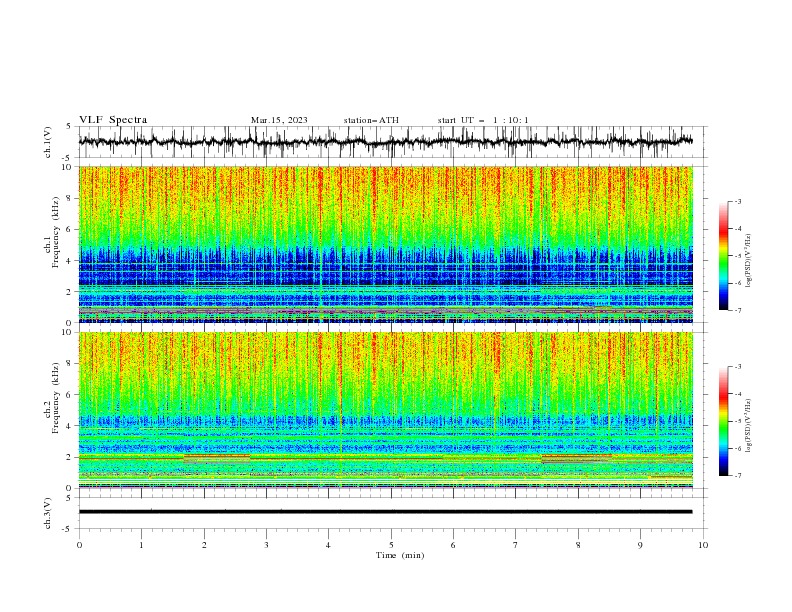Click the "start UT = 1 :10: 1" text
Viewport: 792px width, 612px height.
click(x=483, y=120)
